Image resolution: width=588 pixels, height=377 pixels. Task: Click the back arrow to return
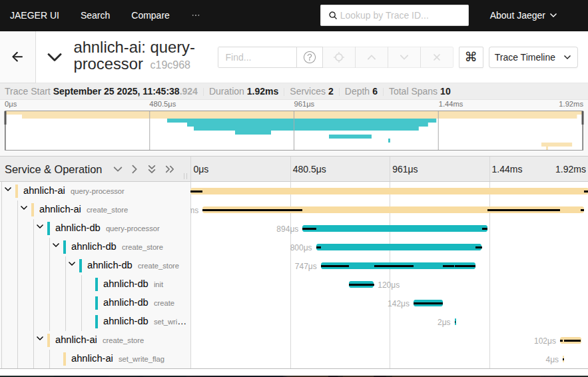[17, 57]
